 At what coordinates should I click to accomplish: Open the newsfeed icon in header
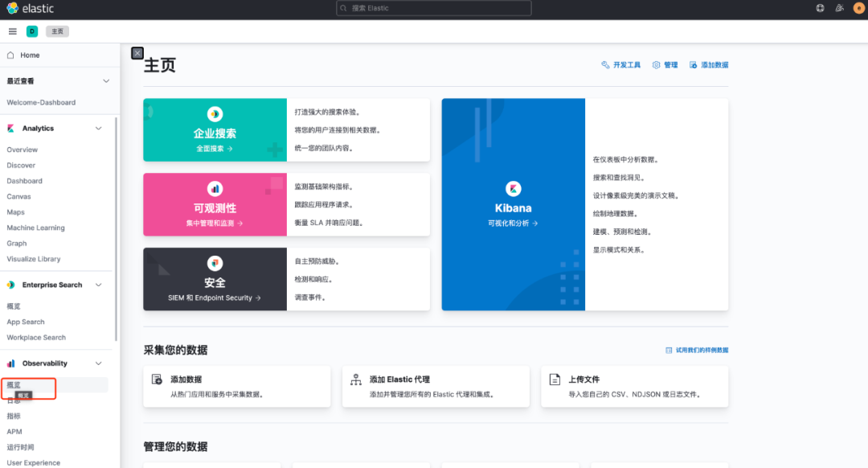coord(840,8)
